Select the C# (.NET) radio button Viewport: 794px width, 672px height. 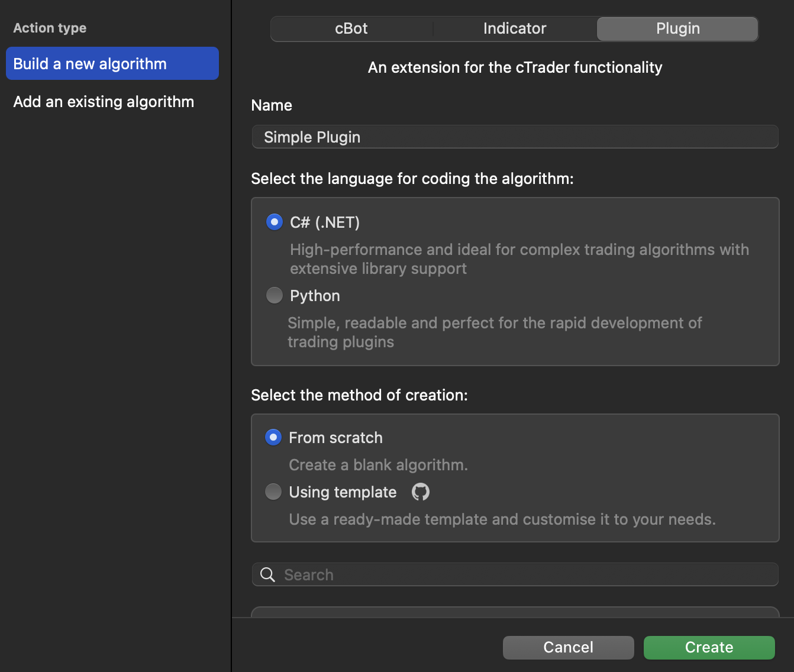[x=275, y=222]
